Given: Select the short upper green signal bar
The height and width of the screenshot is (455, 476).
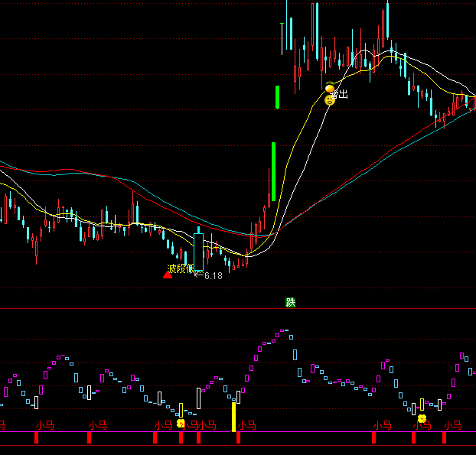Looking at the screenshot, I should point(277,97).
